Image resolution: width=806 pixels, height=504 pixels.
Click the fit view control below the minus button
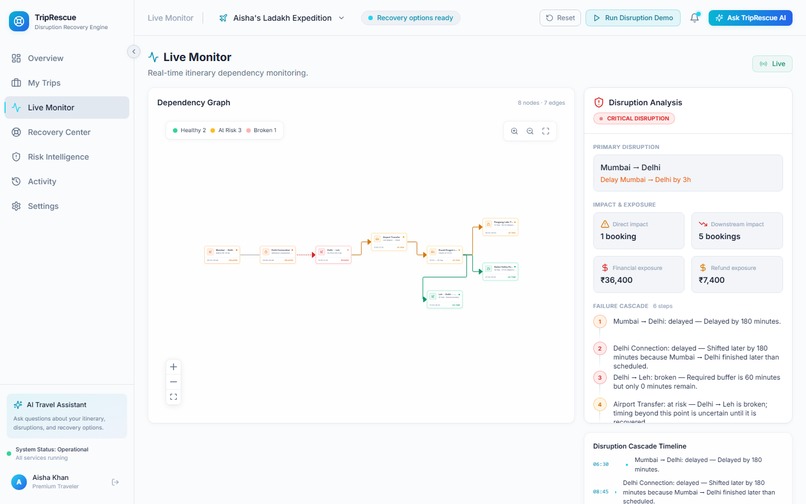(173, 397)
